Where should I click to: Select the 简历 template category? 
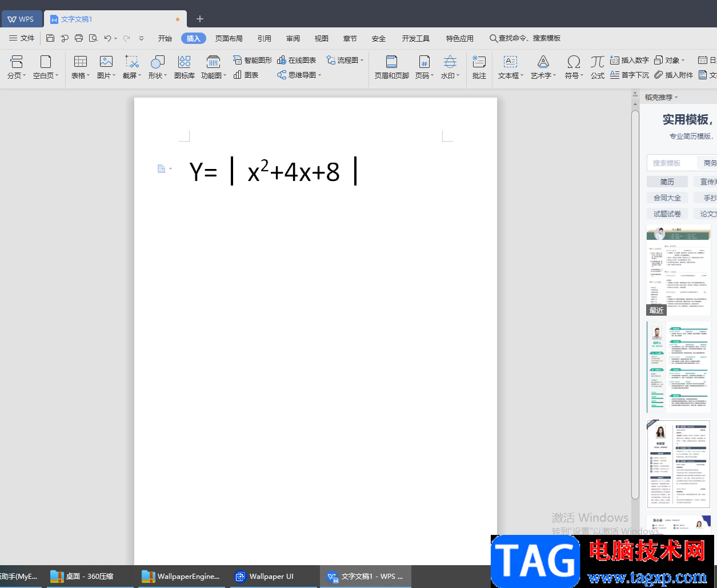tap(667, 182)
